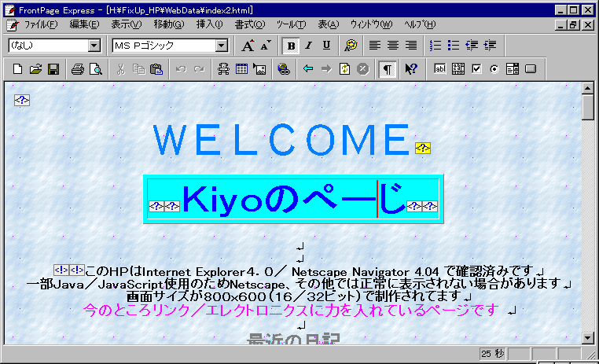Image resolution: width=599 pixels, height=364 pixels.
Task: Toggle Show/Hide paragraph marks button
Action: coord(388,69)
